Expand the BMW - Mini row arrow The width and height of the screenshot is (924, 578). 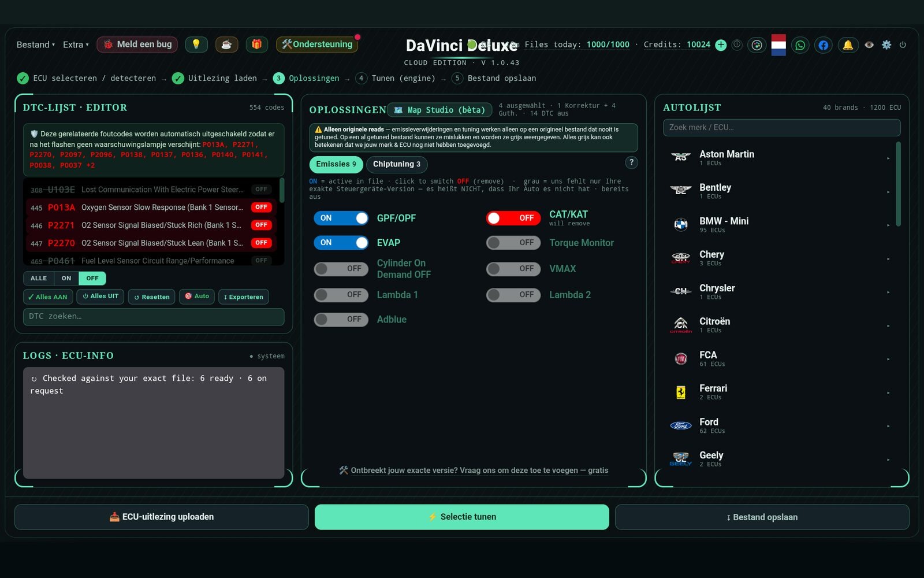[888, 225]
